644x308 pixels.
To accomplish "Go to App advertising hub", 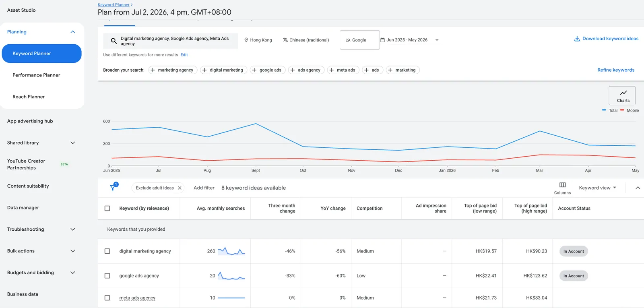I will point(30,121).
